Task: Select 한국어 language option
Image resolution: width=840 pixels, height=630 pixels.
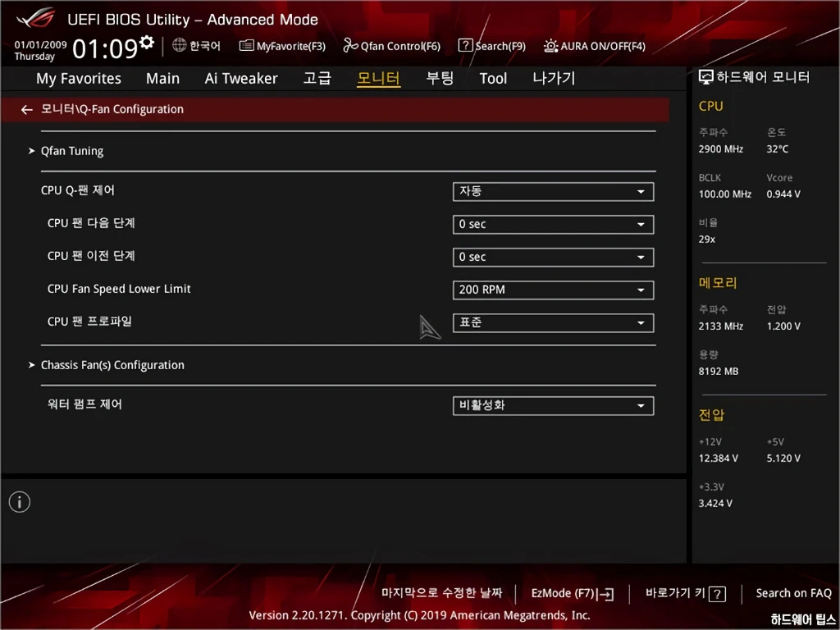Action: [x=204, y=46]
